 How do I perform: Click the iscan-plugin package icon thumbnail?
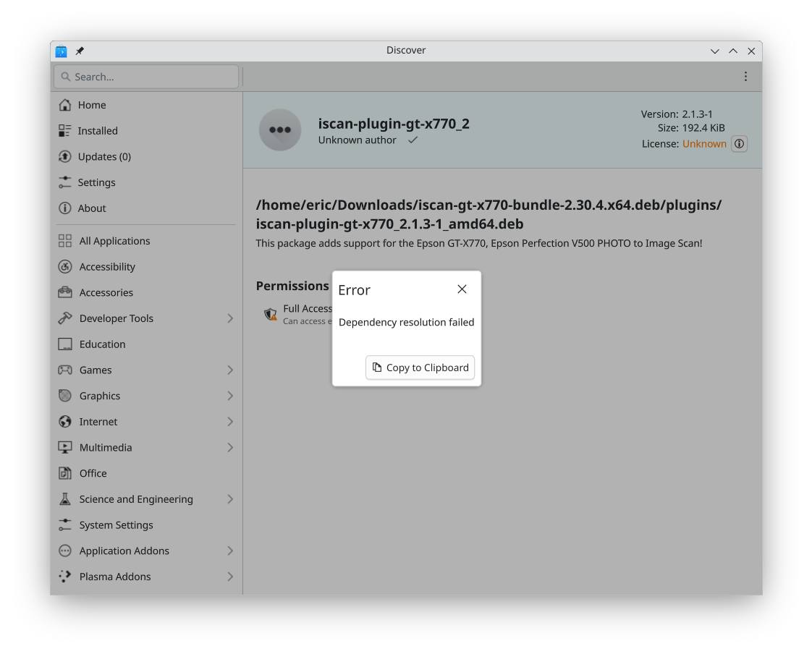click(x=280, y=130)
